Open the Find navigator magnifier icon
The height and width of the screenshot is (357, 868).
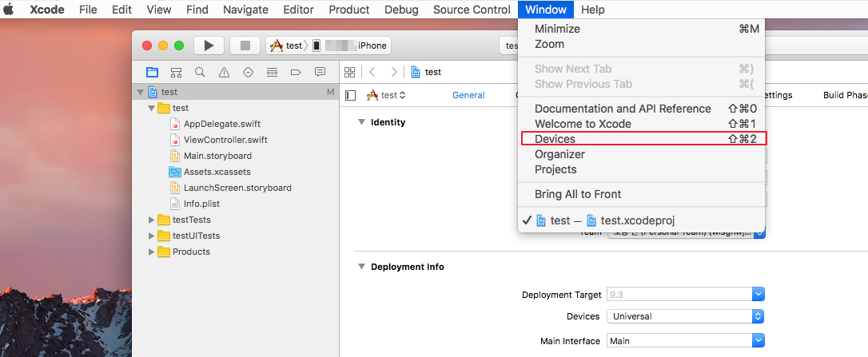click(x=200, y=73)
